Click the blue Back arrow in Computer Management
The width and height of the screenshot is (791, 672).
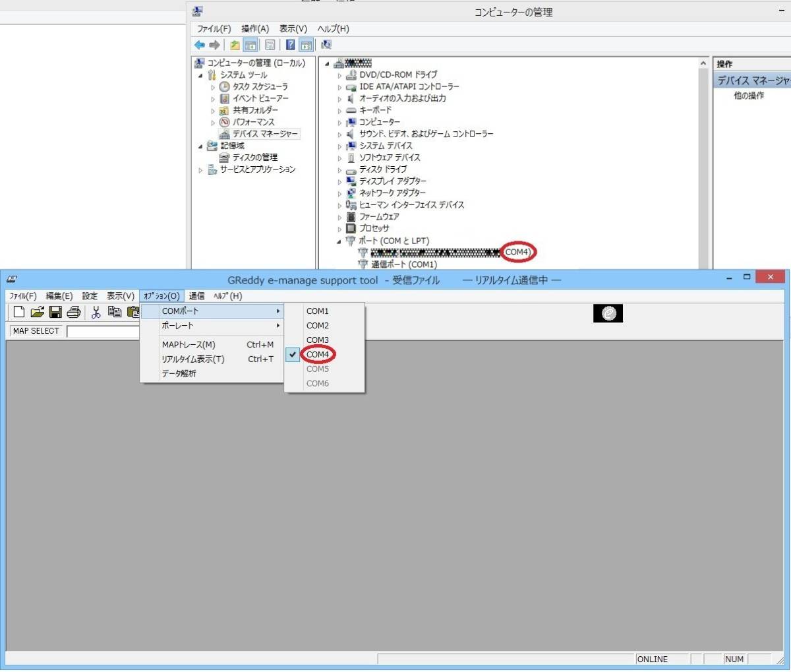click(x=199, y=45)
